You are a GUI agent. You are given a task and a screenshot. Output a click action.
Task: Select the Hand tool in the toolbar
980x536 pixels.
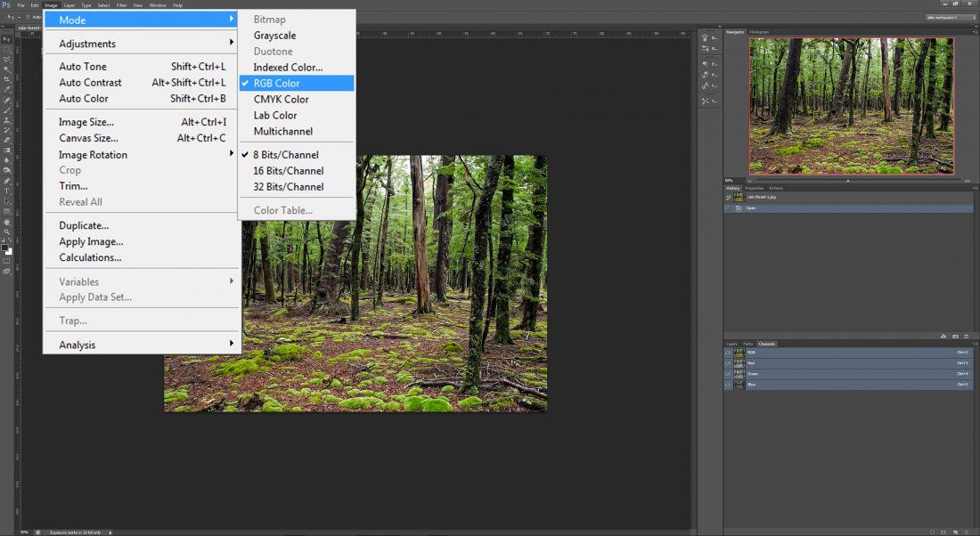7,222
